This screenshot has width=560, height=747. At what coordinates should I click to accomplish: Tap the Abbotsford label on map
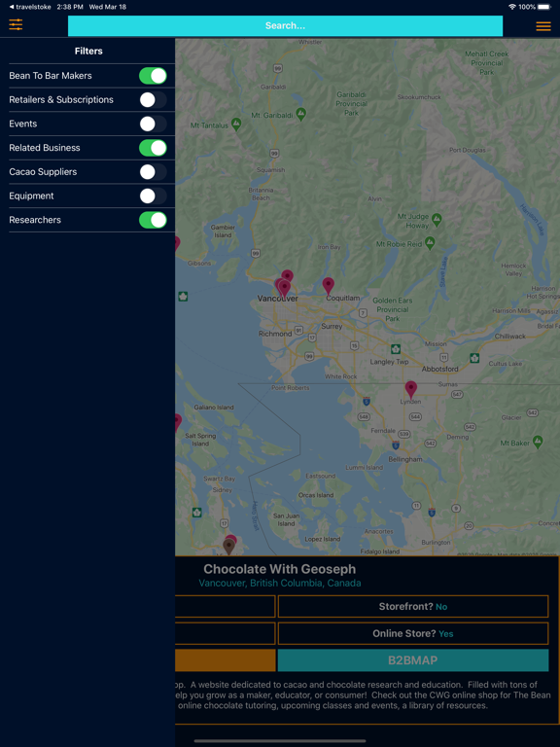point(440,369)
